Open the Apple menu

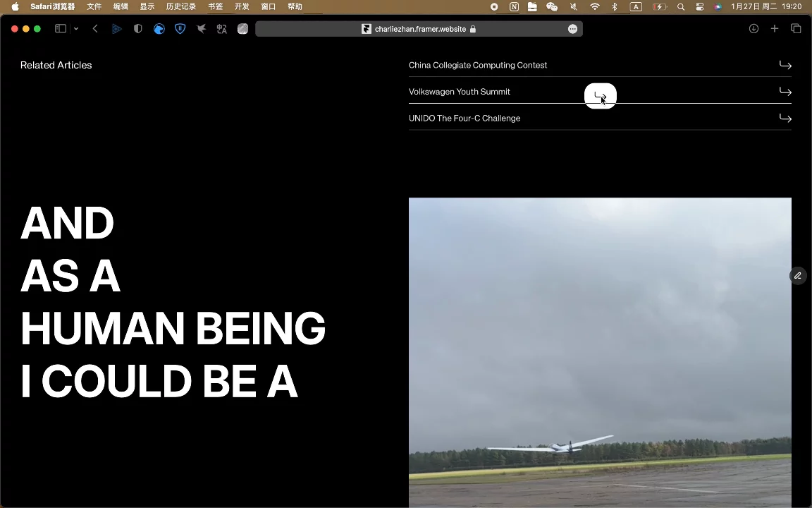pos(16,7)
